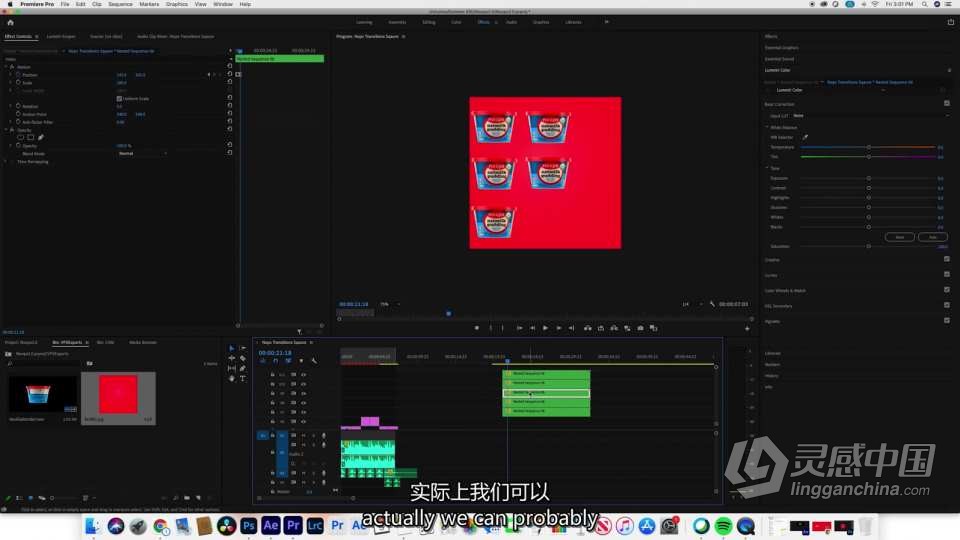Screen dimensions: 960x540
Task: Step back one frame in program monitor
Action: pyautogui.click(x=533, y=328)
